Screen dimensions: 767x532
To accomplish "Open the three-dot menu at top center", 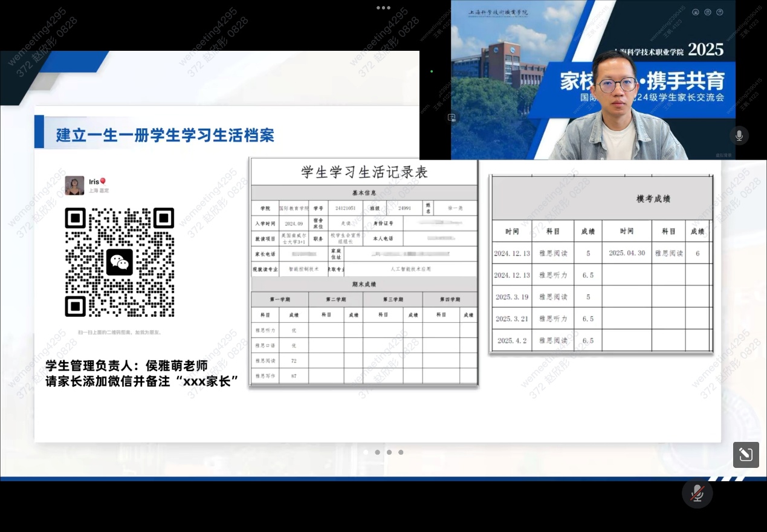I will 383,8.
